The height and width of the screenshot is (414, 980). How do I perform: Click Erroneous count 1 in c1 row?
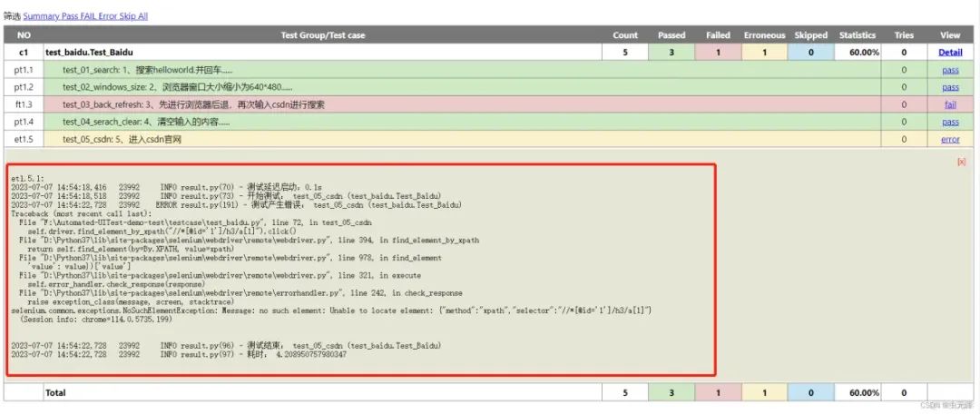[x=764, y=53]
